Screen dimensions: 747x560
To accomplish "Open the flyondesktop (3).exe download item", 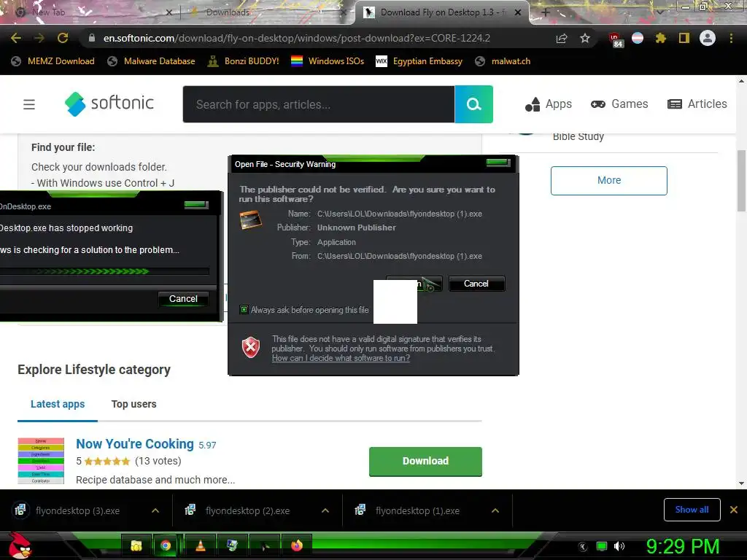I will [x=77, y=510].
